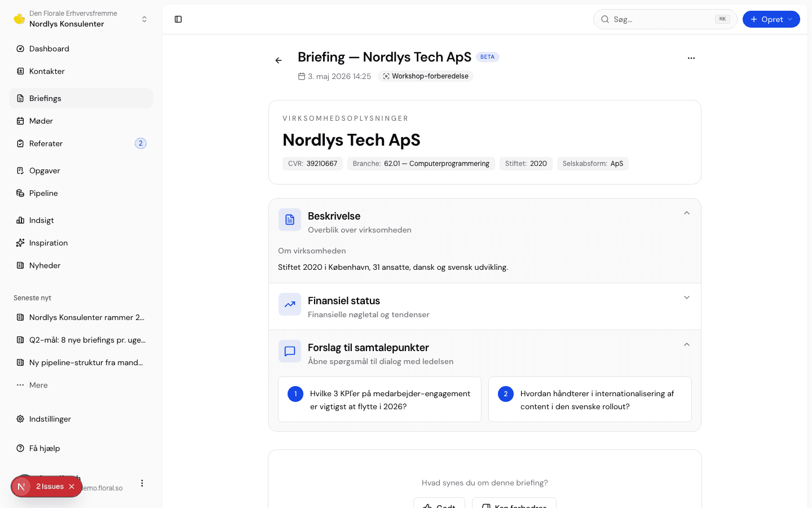Viewport: 812px width, 508px height.
Task: Open the Opret dropdown arrow
Action: [790, 19]
